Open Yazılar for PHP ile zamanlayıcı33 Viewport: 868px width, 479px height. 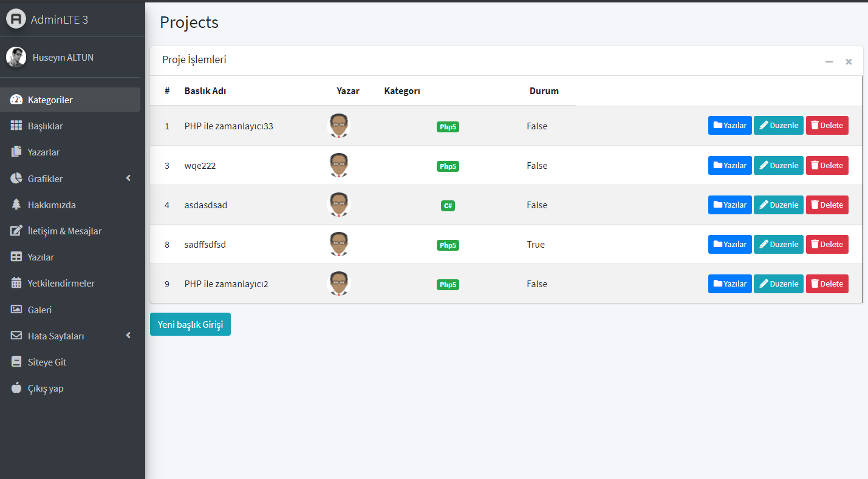tap(730, 125)
